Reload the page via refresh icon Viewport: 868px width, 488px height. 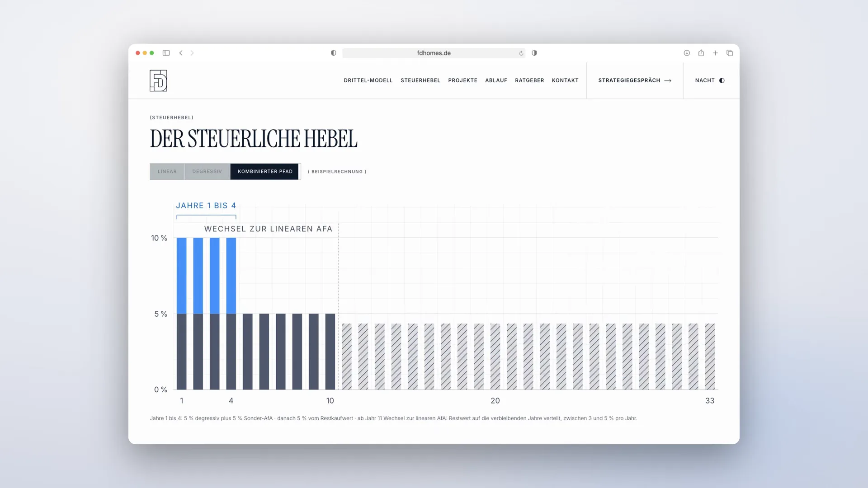click(521, 53)
